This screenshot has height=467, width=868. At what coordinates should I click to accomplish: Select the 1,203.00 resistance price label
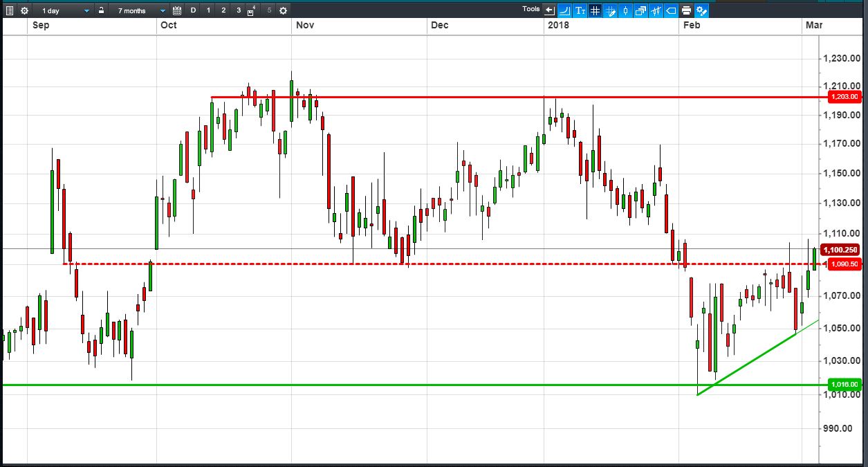point(844,97)
